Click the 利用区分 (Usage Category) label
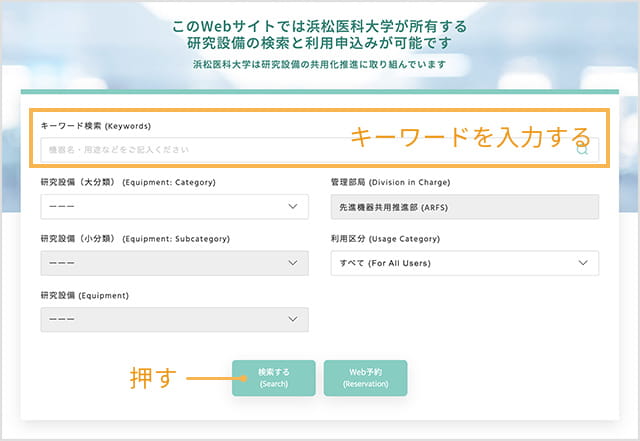The width and height of the screenshot is (640, 441). 385,239
